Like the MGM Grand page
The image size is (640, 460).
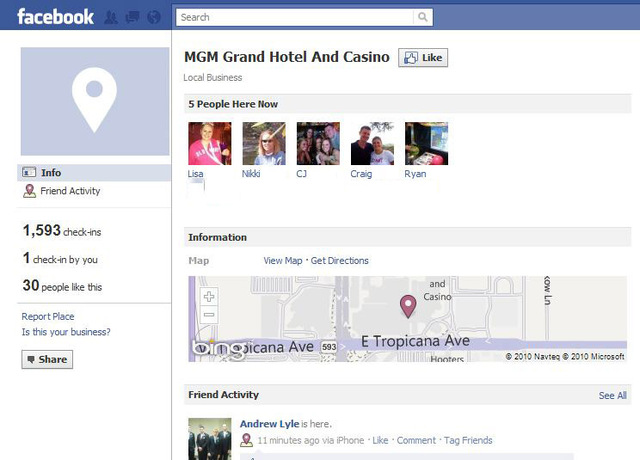click(423, 58)
